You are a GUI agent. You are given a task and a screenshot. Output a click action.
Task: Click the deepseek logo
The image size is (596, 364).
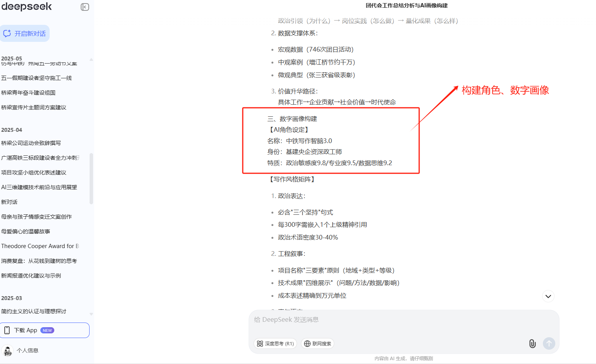tap(26, 6)
